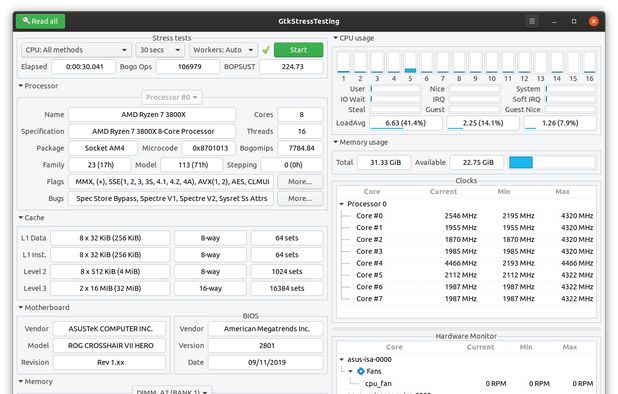618x394 pixels.
Task: Click BIOS vendor American Megatrends Inc.
Action: (x=266, y=329)
